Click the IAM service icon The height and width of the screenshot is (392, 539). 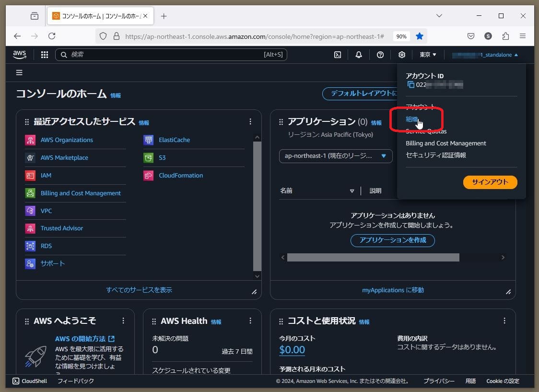[x=30, y=176]
